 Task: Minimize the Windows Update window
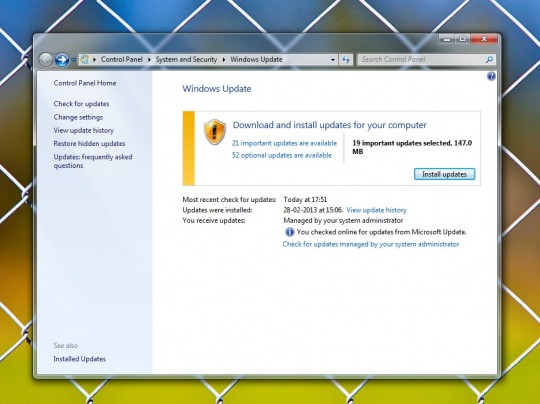(x=447, y=39)
